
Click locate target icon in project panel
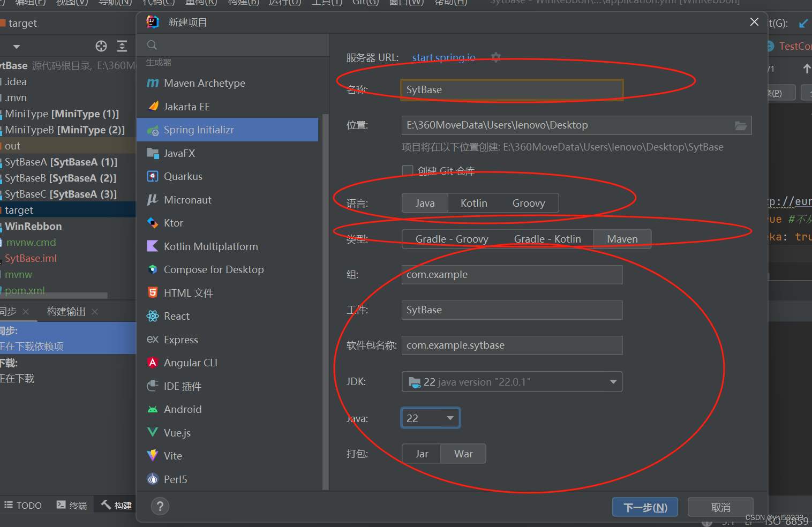[x=101, y=46]
